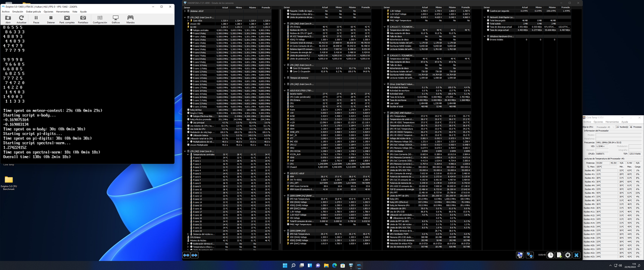The height and width of the screenshot is (270, 644).
Task: Select Nucleo #0 row in Core Temp
Action: point(612,170)
